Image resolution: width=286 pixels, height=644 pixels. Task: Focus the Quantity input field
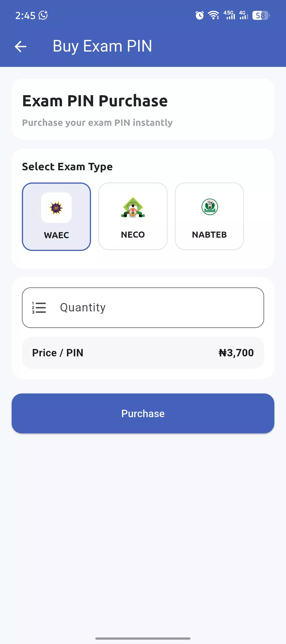[x=143, y=308]
